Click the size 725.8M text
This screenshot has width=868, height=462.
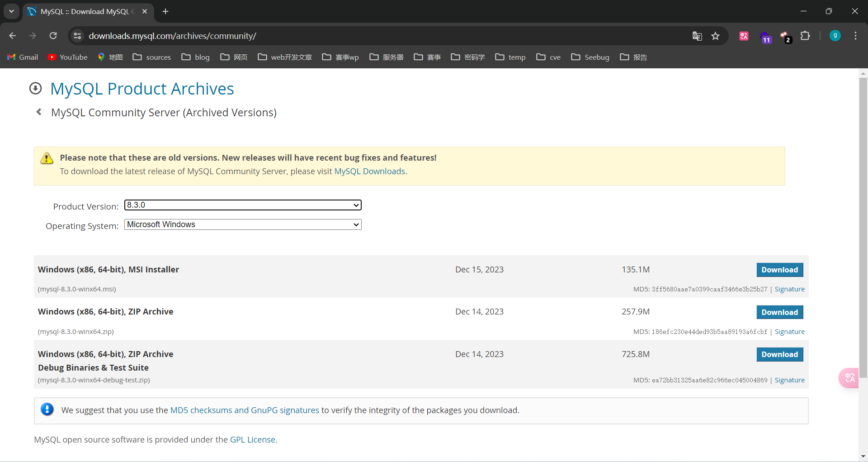635,354
